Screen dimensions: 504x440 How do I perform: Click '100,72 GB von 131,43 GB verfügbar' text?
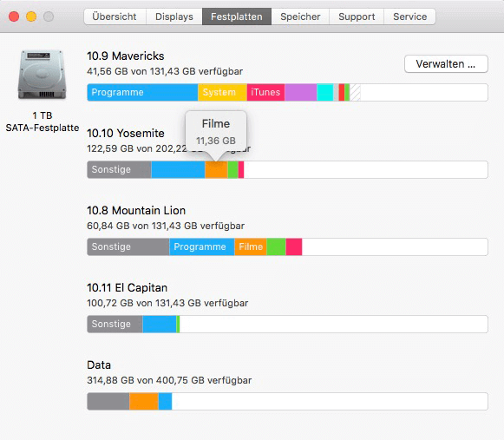click(167, 303)
